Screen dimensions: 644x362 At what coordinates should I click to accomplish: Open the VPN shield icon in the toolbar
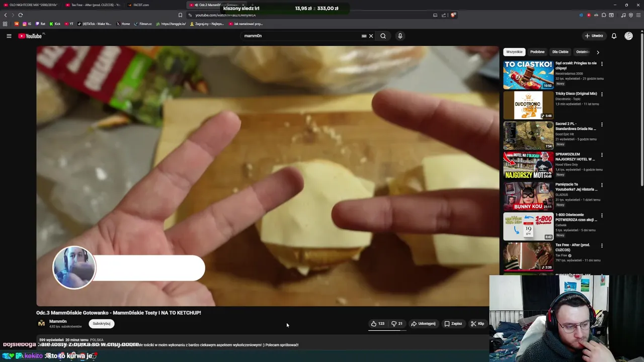[630, 15]
